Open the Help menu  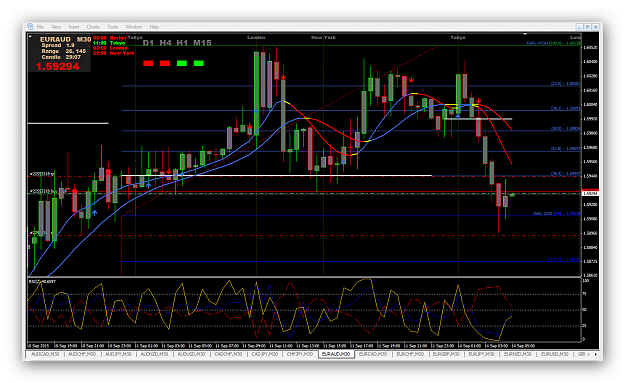pos(154,27)
